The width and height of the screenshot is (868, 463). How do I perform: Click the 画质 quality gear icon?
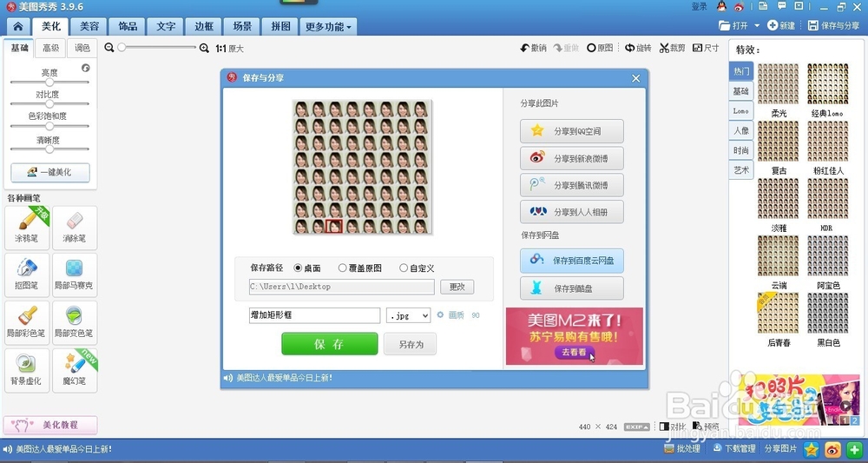click(x=441, y=315)
